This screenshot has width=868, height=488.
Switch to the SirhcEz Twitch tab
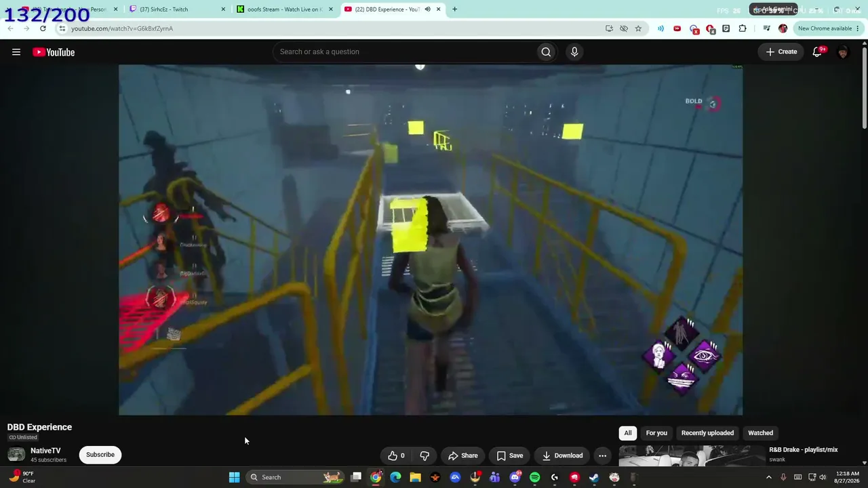coord(178,9)
